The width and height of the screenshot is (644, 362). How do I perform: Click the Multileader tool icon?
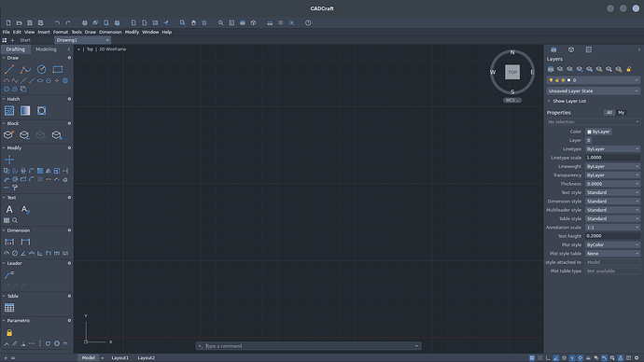(9, 274)
